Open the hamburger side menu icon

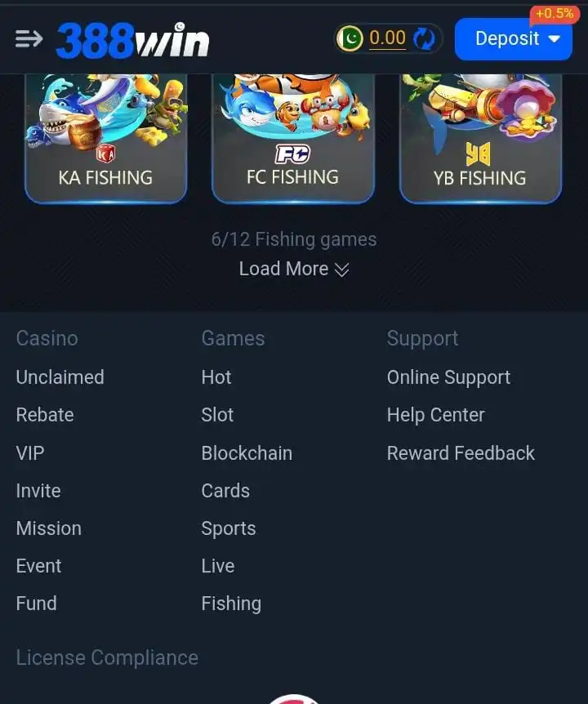(x=29, y=39)
